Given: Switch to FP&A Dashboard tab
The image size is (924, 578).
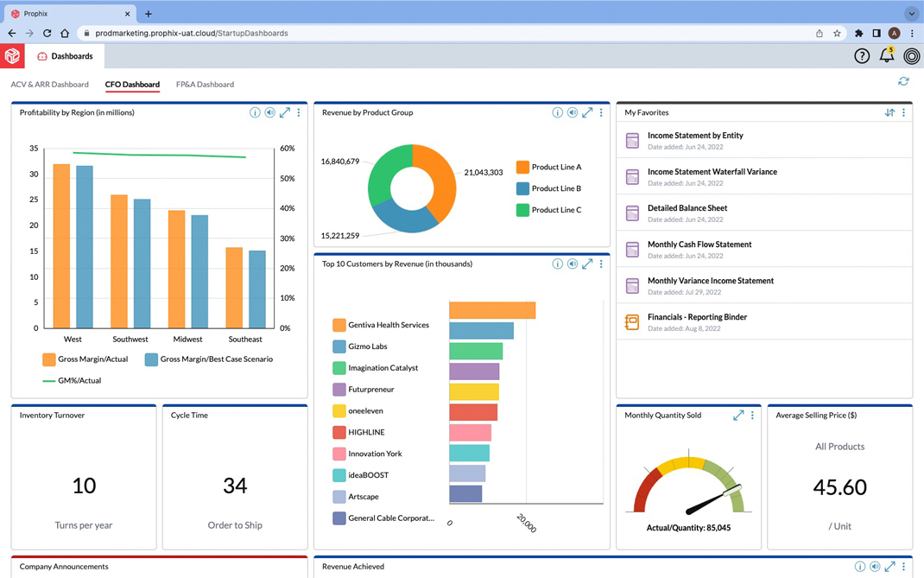Looking at the screenshot, I should (x=205, y=85).
